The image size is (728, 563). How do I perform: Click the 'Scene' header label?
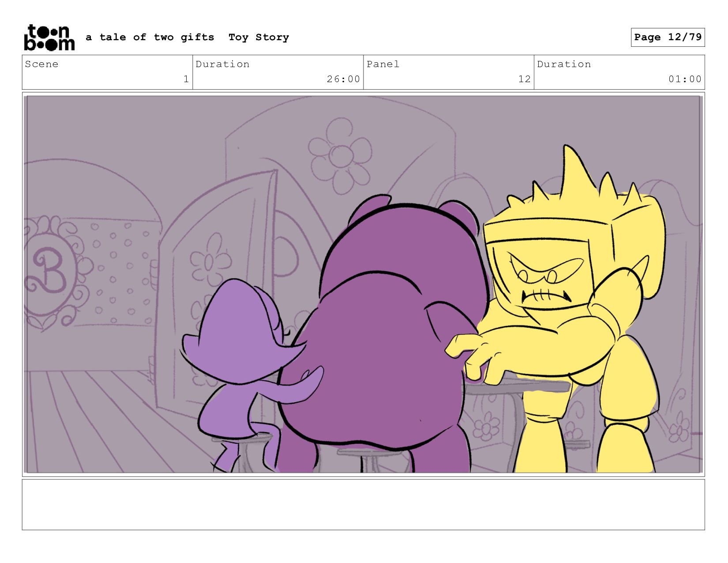(x=41, y=64)
